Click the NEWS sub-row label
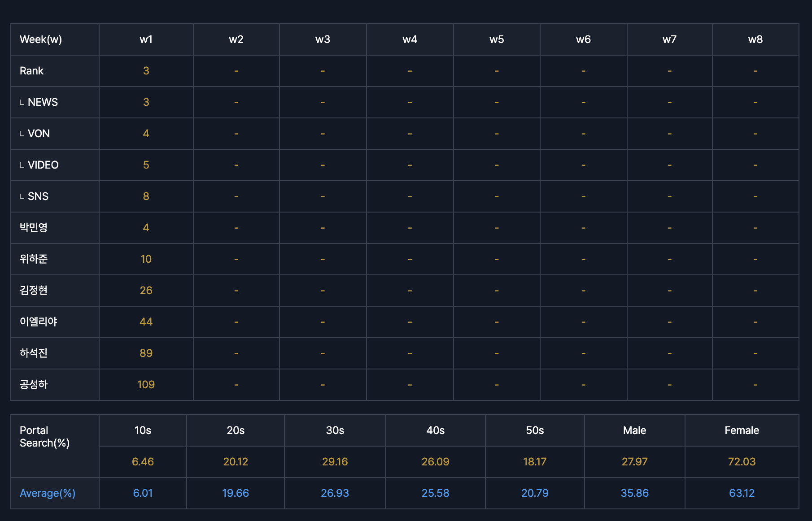Screen dimensions: 812x521 point(43,102)
